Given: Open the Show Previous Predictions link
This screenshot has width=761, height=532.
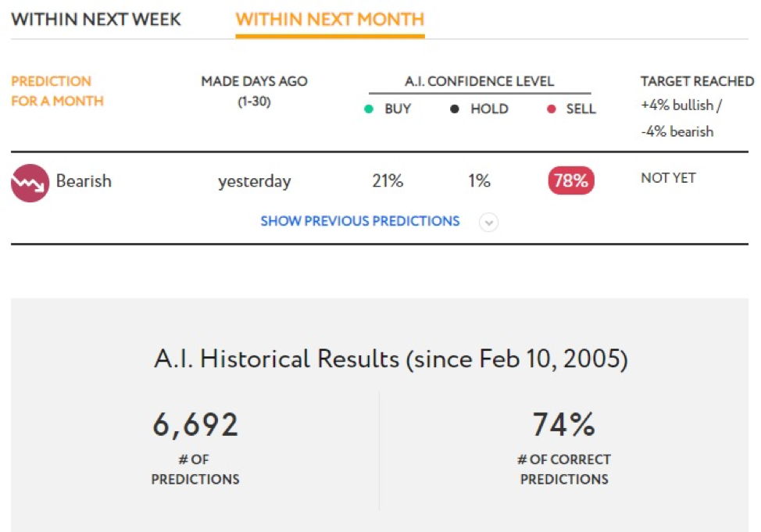Looking at the screenshot, I should [360, 221].
